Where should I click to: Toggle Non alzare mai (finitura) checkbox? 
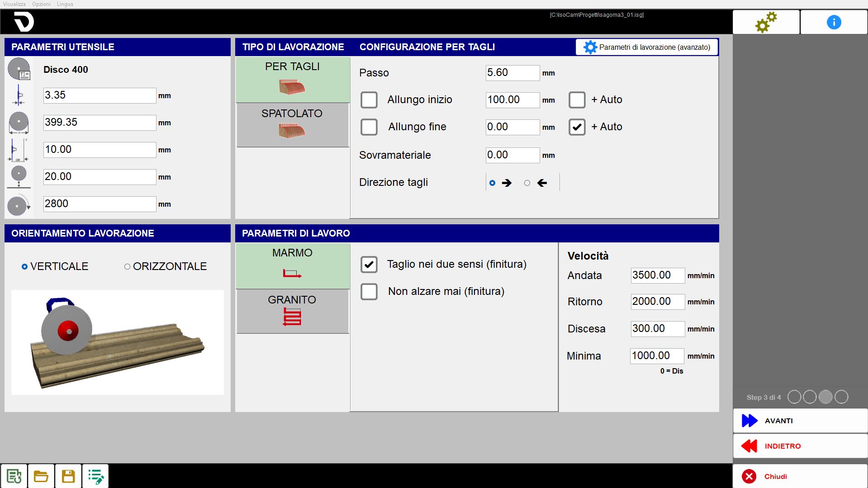(369, 292)
